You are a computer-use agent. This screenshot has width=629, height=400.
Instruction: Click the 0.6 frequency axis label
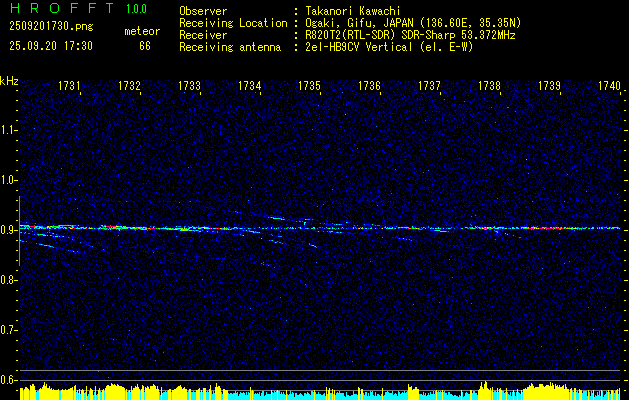click(7, 380)
